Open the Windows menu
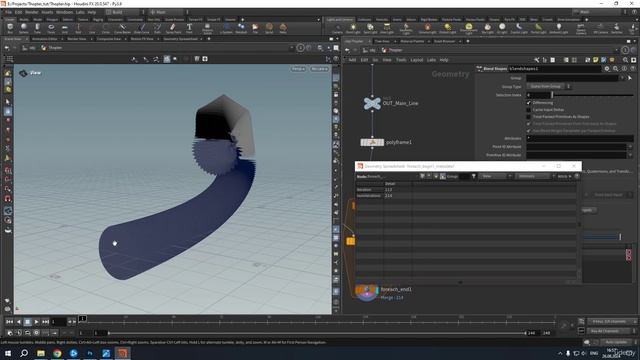The image size is (640, 360). (x=64, y=12)
